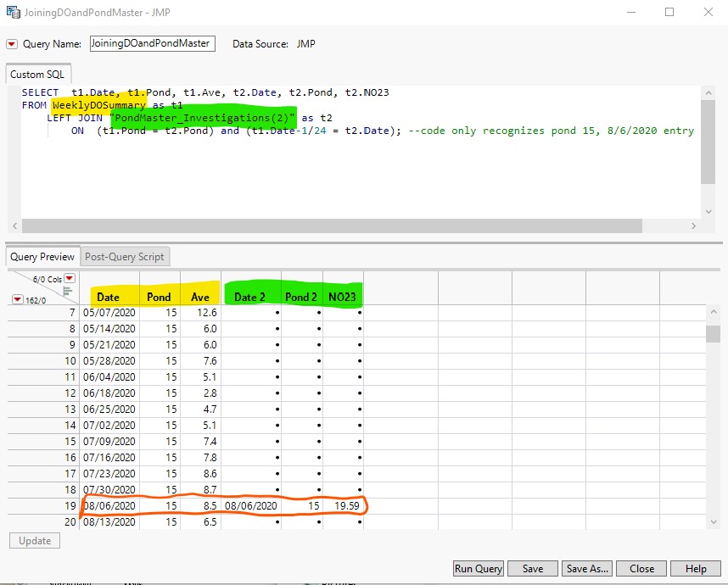This screenshot has height=585, width=728.
Task: Click the Save button
Action: point(533,569)
